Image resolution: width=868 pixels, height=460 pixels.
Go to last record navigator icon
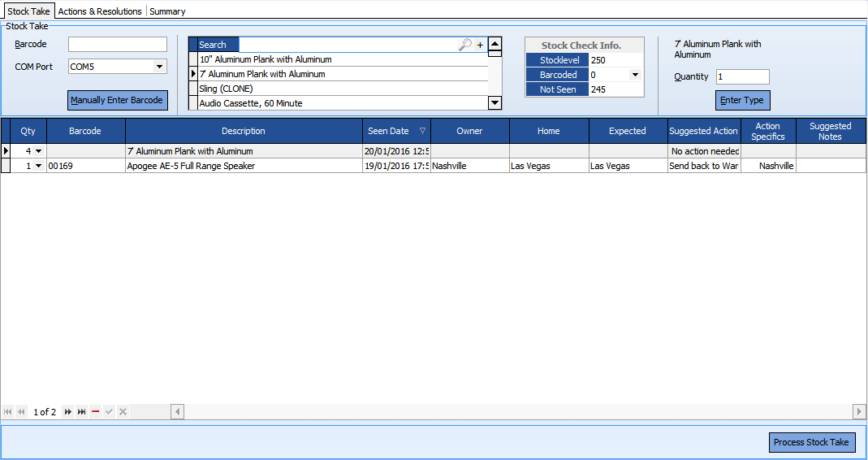(x=81, y=412)
